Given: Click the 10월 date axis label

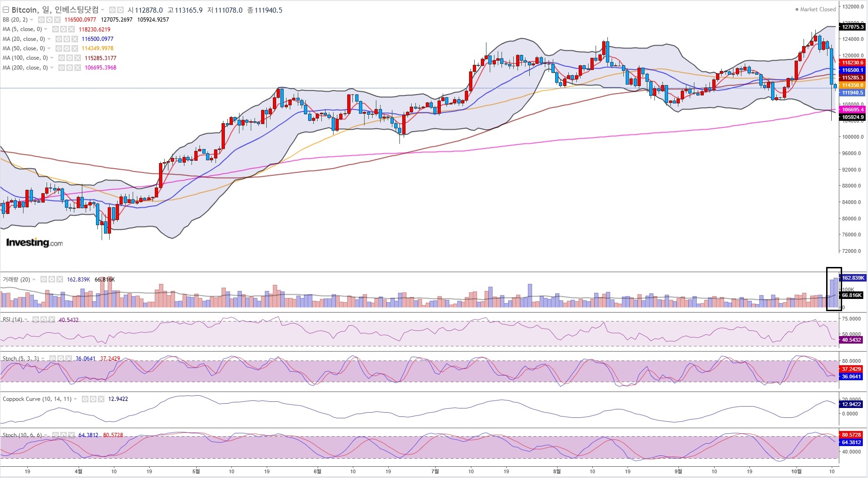Looking at the screenshot, I should (796, 471).
